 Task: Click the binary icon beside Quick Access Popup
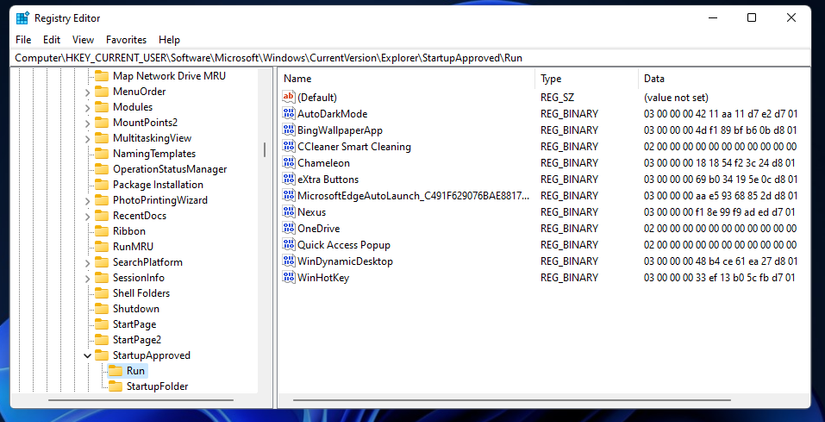[289, 245]
